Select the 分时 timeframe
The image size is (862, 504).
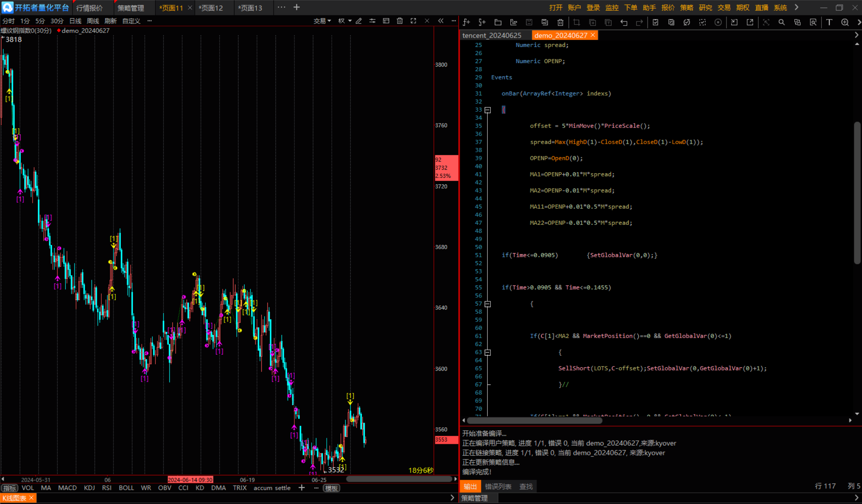tap(8, 21)
